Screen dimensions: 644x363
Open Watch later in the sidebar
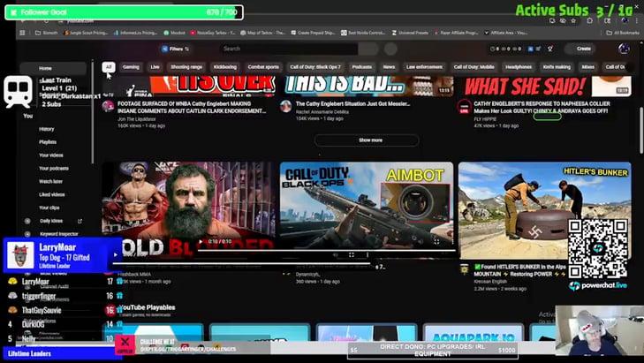[53, 182]
